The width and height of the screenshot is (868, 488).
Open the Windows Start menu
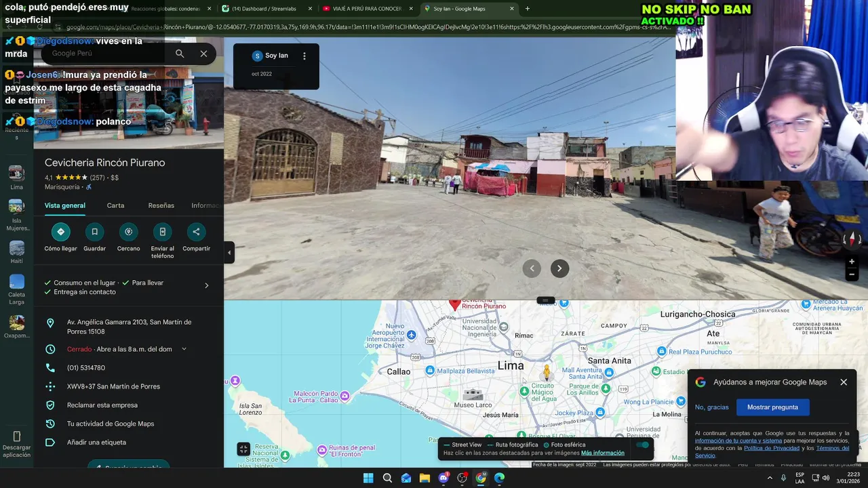[368, 478]
